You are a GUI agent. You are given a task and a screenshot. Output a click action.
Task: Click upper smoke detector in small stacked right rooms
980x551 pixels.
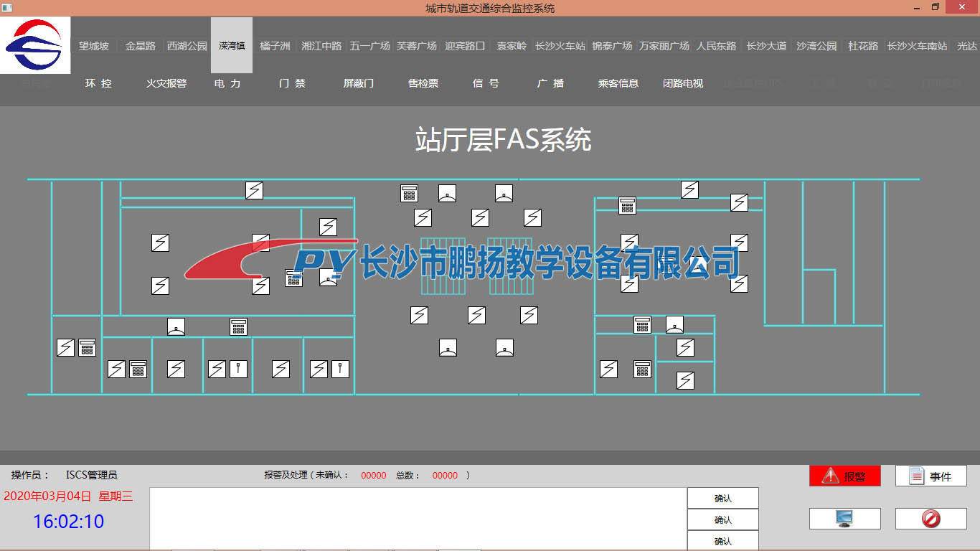point(685,348)
